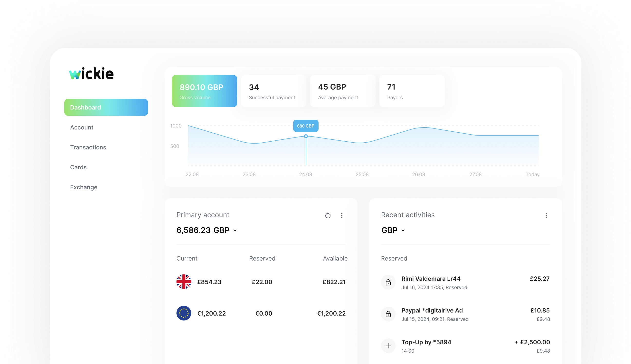The height and width of the screenshot is (364, 631).
Task: Click the lock icon for Paypal *digitalrive Ad
Action: (x=388, y=314)
